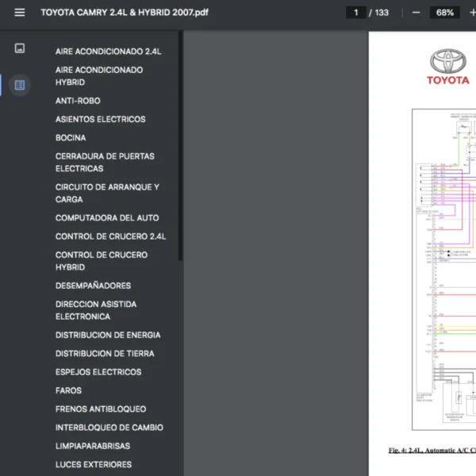Open the AIRE ACONDICIONADO 2.4L bookmark
Image resolution: width=476 pixels, height=476 pixels.
point(108,52)
